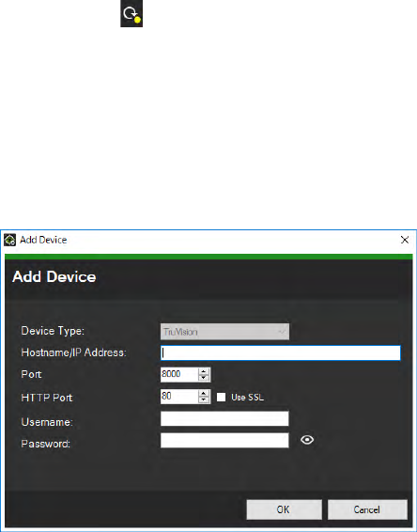This screenshot has height=532, width=417.
Task: Click the refresh icon with yellow dot
Action: (131, 13)
